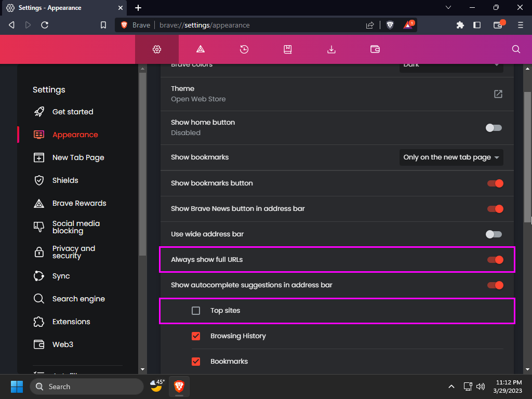This screenshot has height=399, width=532.
Task: Show hidden system tray icons
Action: (x=451, y=387)
